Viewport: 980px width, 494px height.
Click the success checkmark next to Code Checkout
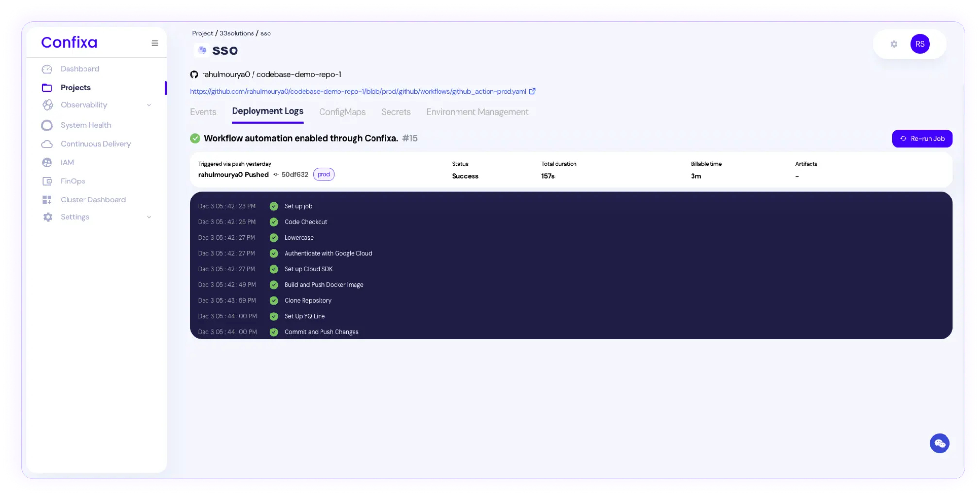click(x=273, y=222)
